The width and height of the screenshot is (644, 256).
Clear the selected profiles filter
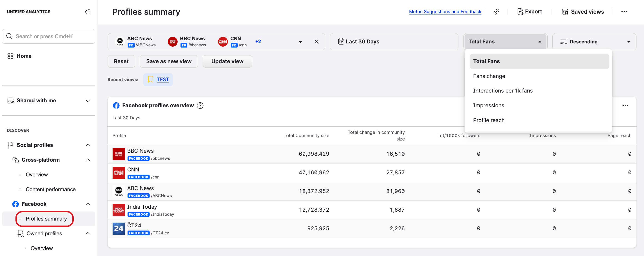317,42
